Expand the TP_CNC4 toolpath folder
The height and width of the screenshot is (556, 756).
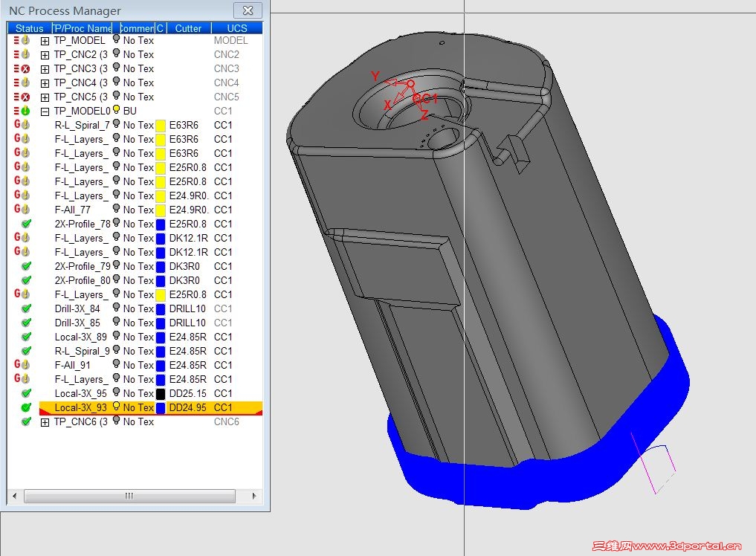coord(45,83)
